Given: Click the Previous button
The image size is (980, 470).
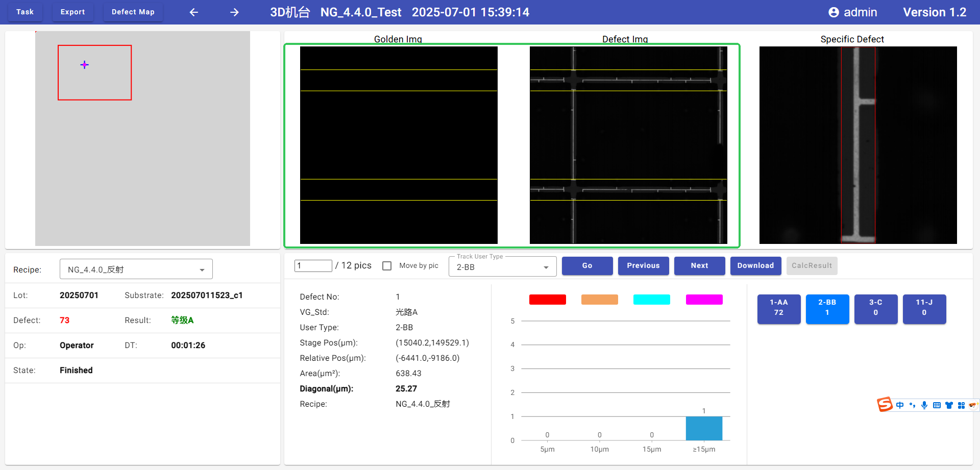Looking at the screenshot, I should [x=644, y=266].
